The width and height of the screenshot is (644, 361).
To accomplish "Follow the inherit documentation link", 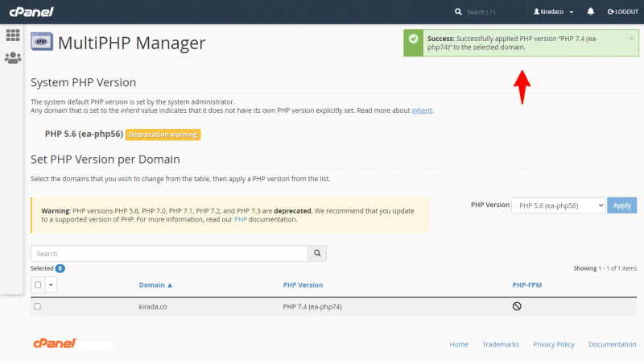I will point(422,110).
